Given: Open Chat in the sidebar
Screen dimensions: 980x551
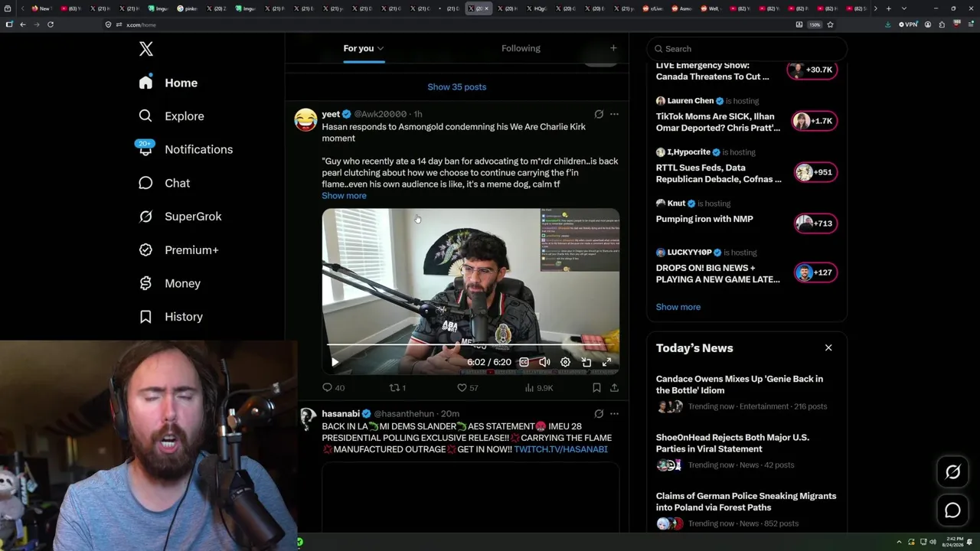Looking at the screenshot, I should [164, 183].
